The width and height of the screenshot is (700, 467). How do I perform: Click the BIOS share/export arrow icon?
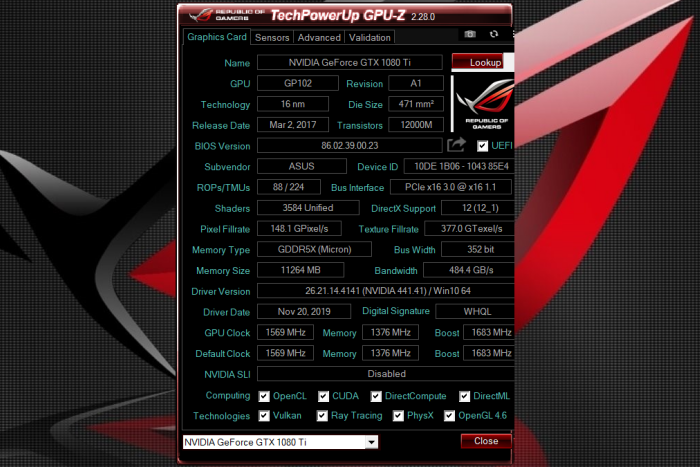456,145
